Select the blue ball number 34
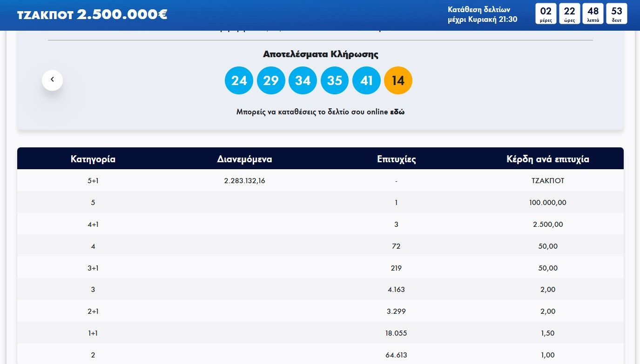 303,80
